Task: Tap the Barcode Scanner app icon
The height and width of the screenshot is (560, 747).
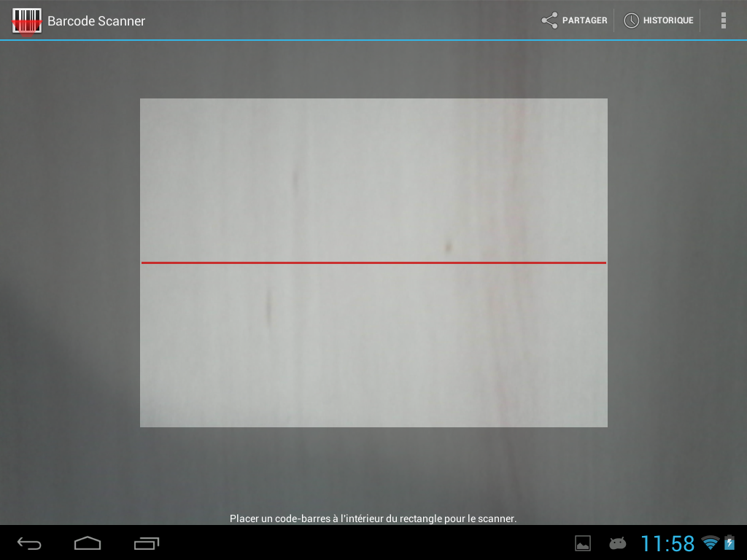Action: pos(27,20)
